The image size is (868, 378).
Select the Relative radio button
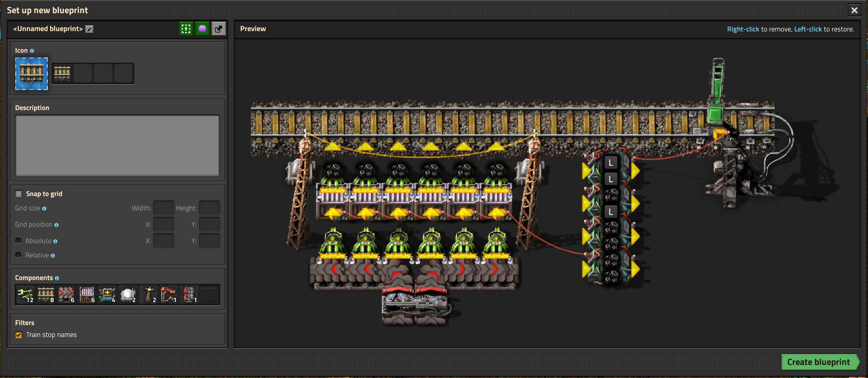coord(18,255)
